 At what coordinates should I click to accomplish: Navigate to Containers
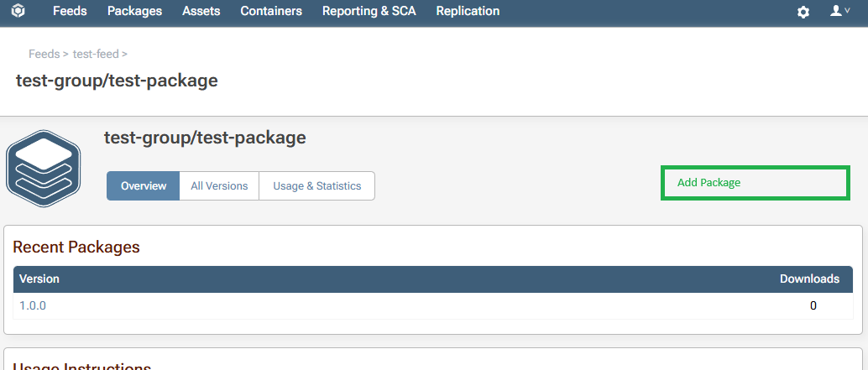click(x=271, y=12)
